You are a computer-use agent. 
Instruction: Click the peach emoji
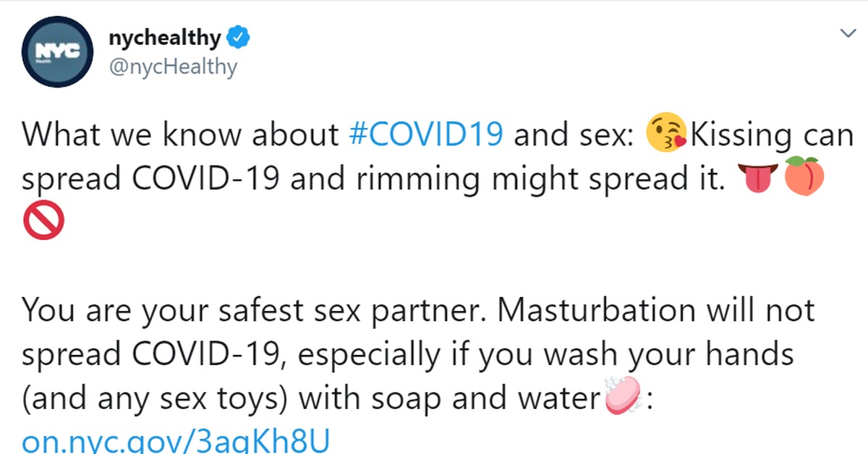pyautogui.click(x=801, y=175)
